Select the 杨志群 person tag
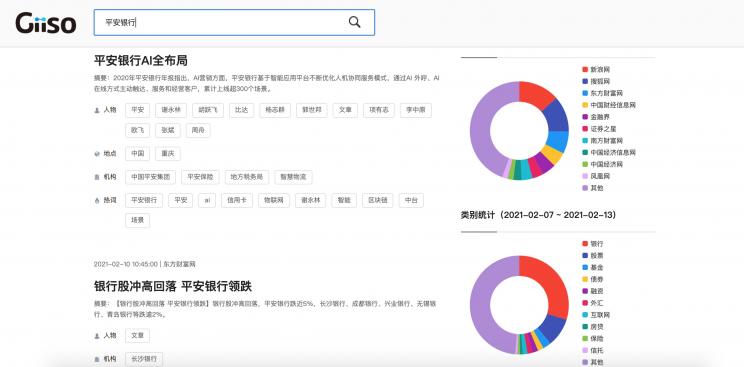 click(275, 110)
